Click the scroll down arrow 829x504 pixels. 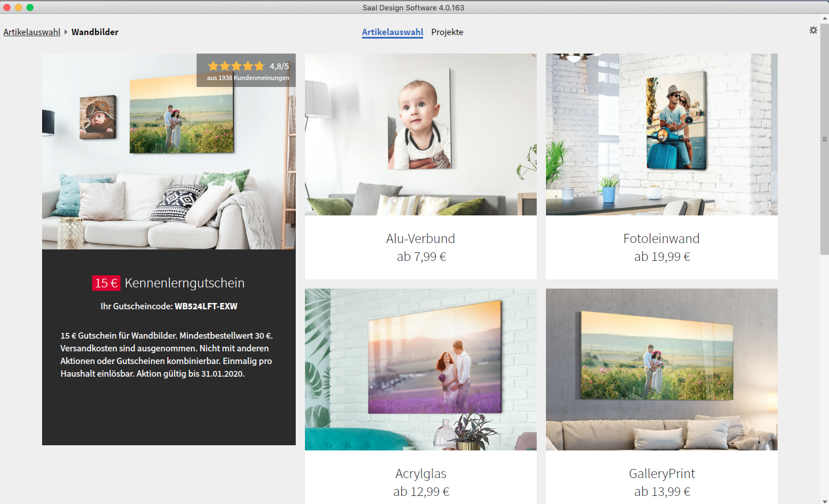click(x=824, y=501)
